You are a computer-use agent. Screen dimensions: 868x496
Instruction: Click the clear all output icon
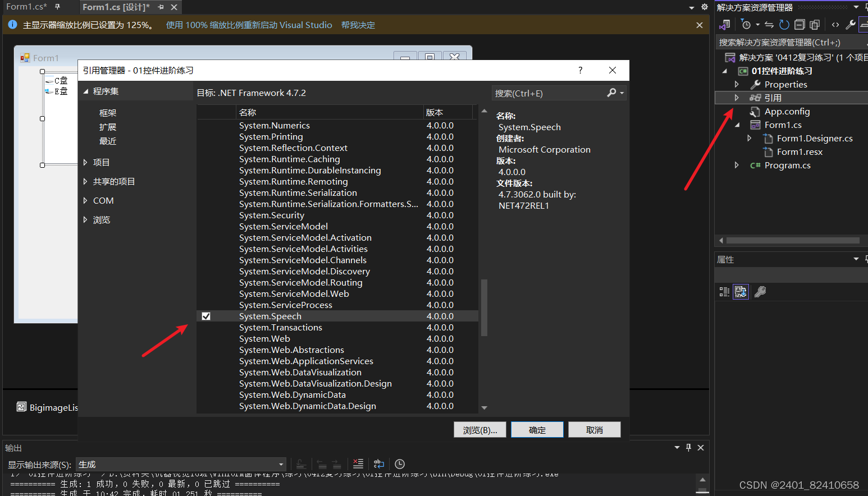tap(358, 464)
